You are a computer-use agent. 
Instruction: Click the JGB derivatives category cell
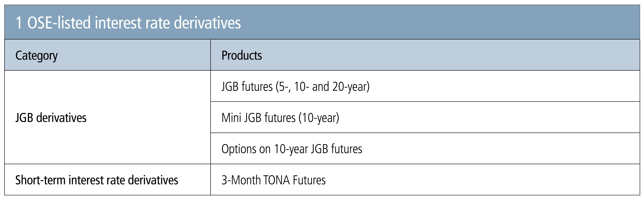51,118
